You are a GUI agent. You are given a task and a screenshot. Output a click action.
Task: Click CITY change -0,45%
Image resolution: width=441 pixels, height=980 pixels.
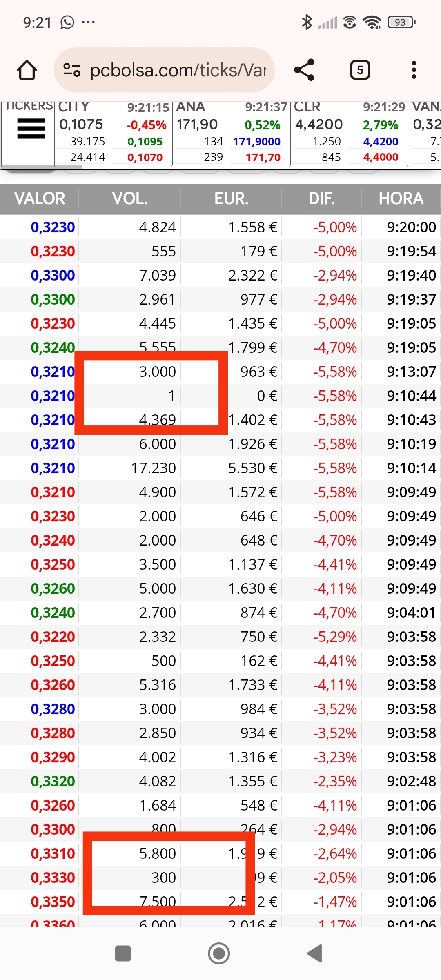[x=146, y=125]
